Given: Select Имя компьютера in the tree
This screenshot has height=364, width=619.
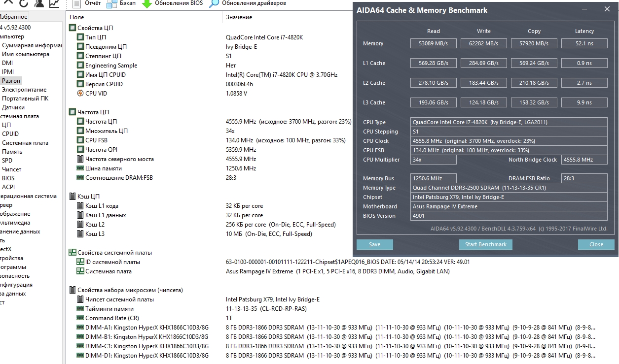Looking at the screenshot, I should [x=26, y=54].
